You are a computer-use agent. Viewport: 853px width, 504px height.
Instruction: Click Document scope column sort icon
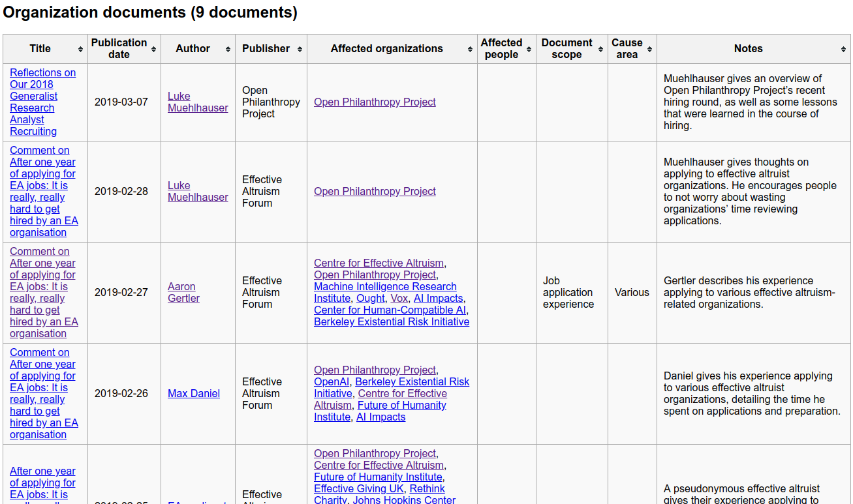click(x=600, y=49)
